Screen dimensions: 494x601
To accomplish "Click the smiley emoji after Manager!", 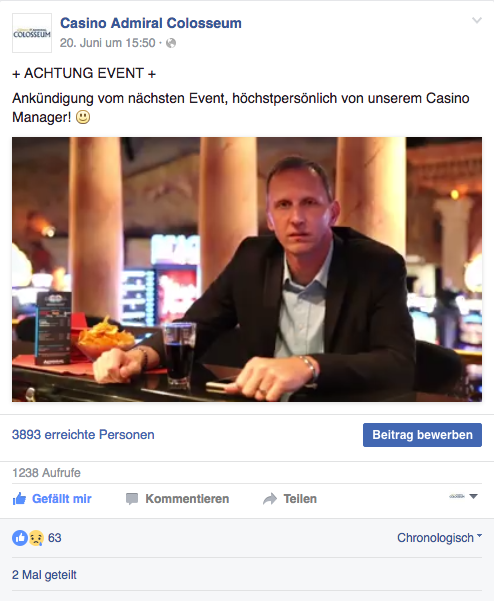I will point(83,117).
